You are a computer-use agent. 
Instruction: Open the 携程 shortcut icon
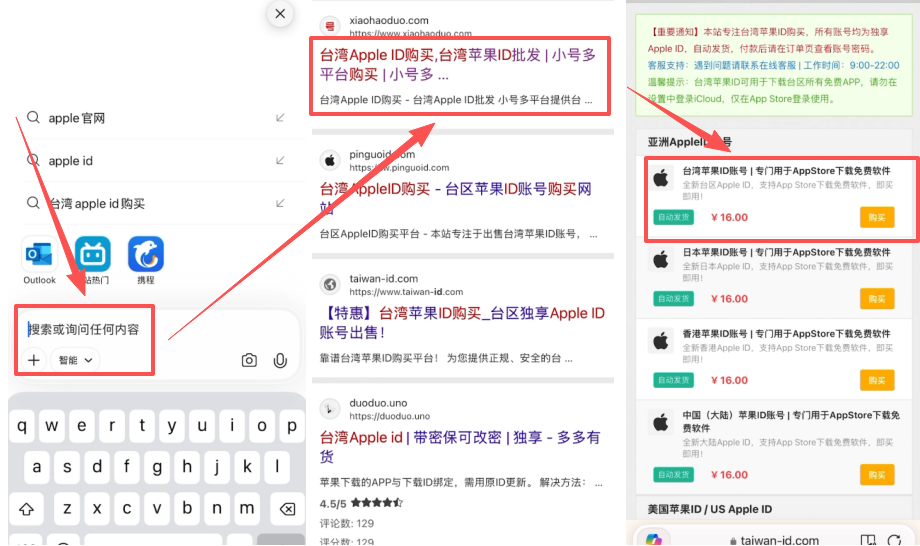(146, 255)
